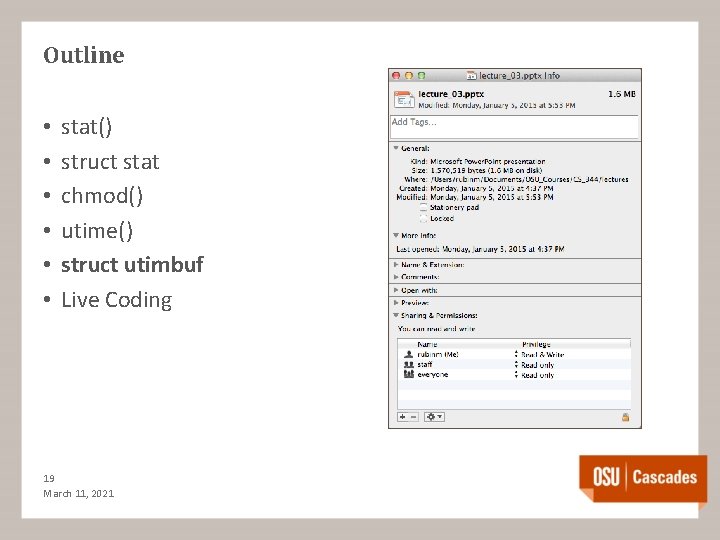Select the 'rubinm (Me)' row name
The image size is (720, 540).
[438, 354]
